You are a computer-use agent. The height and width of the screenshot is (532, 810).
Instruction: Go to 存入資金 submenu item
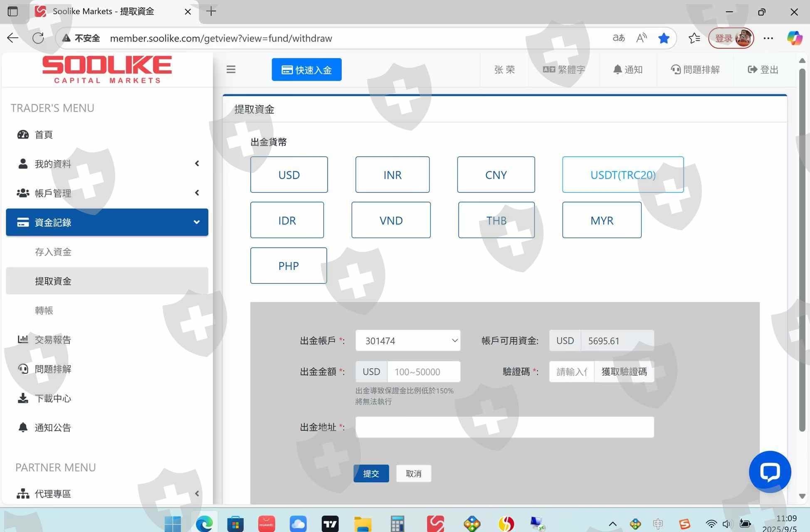coord(53,252)
